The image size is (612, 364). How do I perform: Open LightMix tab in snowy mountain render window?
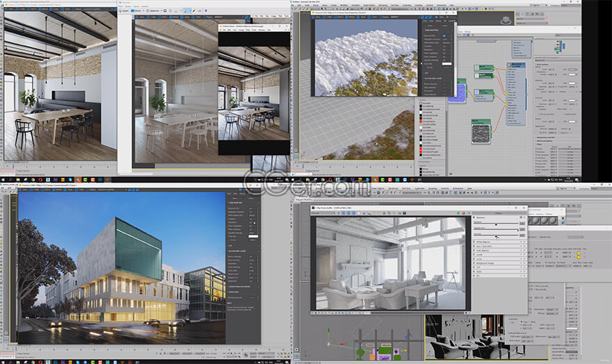pos(451,21)
